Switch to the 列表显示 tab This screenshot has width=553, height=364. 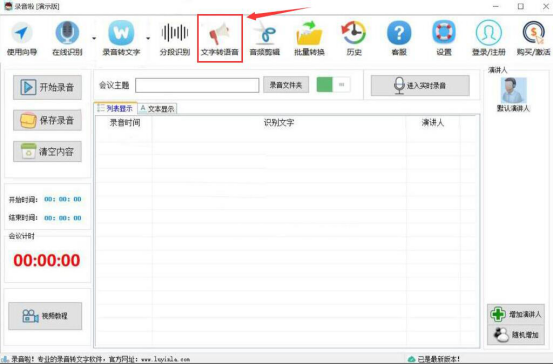(x=115, y=108)
